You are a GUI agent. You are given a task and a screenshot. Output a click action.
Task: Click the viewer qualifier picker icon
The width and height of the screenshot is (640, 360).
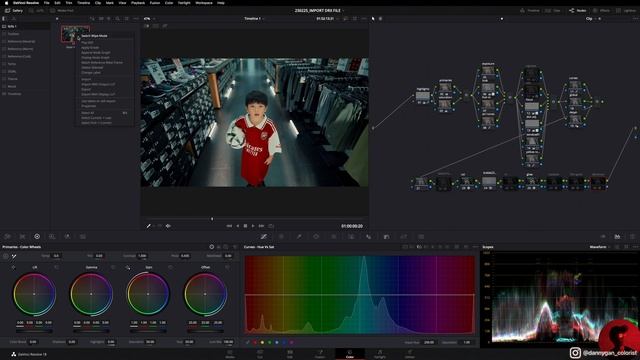[x=149, y=226]
